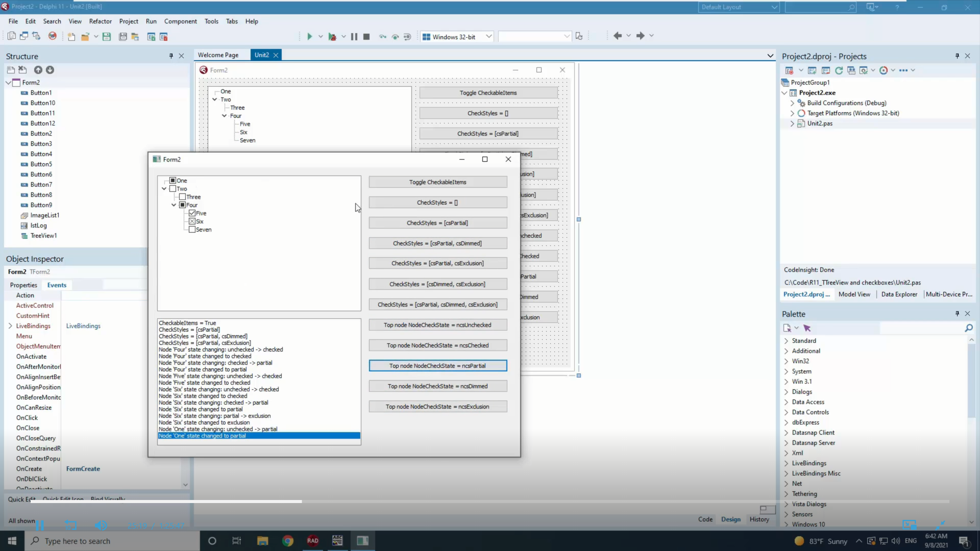Click the Run (green play) toolbar icon

309,36
